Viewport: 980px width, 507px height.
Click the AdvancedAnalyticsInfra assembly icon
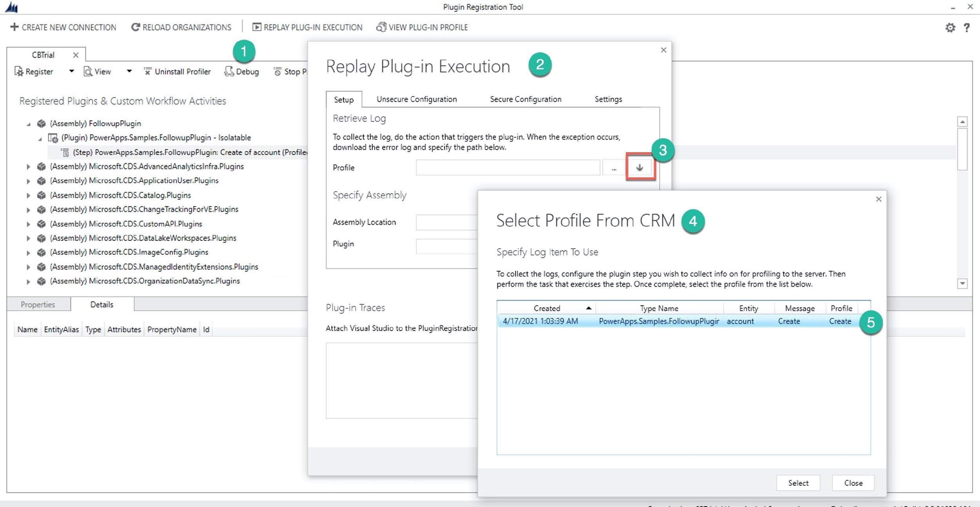click(41, 167)
